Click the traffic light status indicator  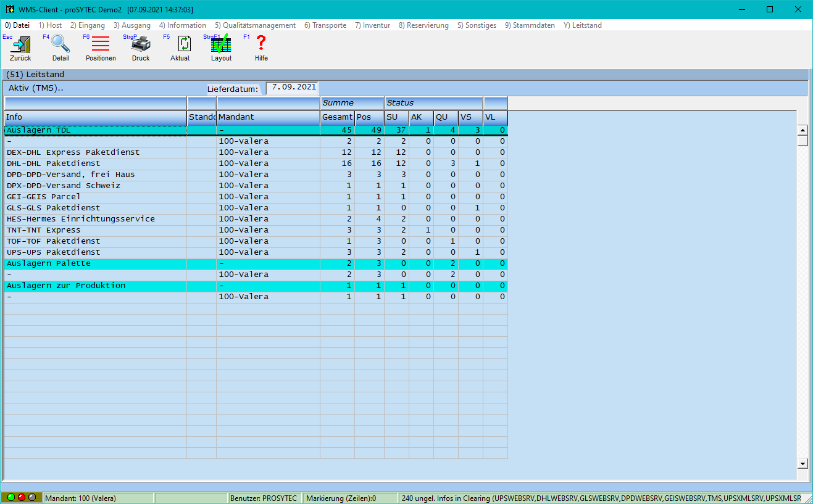click(22, 498)
